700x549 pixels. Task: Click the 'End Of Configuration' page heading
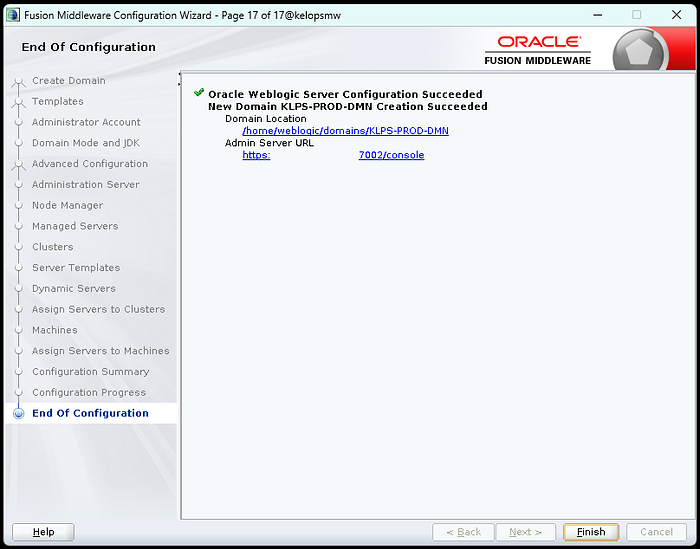click(x=88, y=47)
